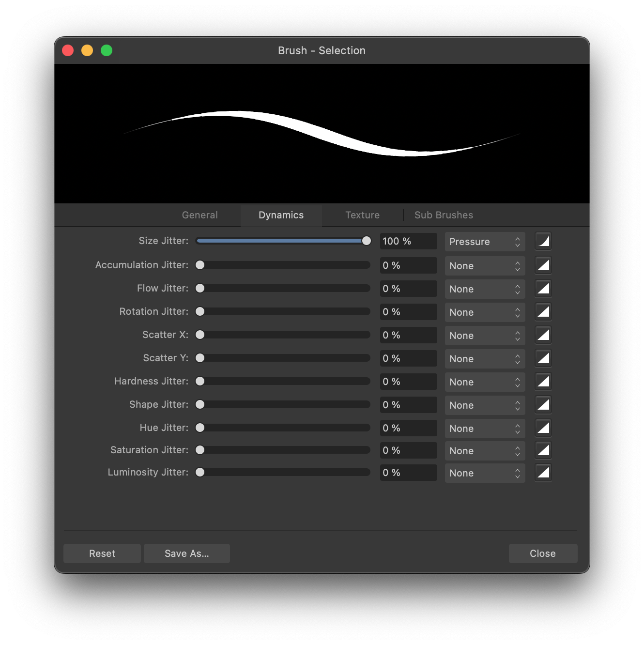Open the Size Jitter response curve icon
The width and height of the screenshot is (644, 645).
coord(543,241)
